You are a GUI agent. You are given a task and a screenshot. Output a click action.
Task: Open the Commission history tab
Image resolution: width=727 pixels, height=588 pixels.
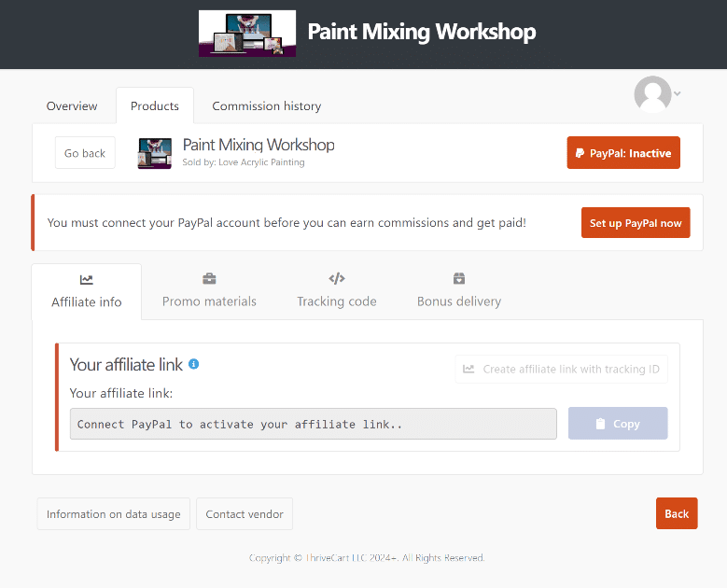(266, 106)
